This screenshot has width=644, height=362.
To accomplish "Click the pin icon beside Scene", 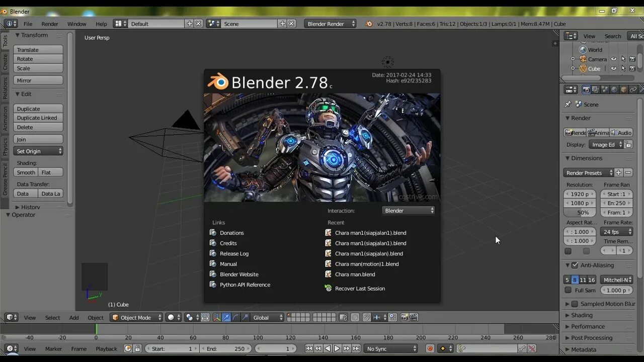I will coord(568,104).
